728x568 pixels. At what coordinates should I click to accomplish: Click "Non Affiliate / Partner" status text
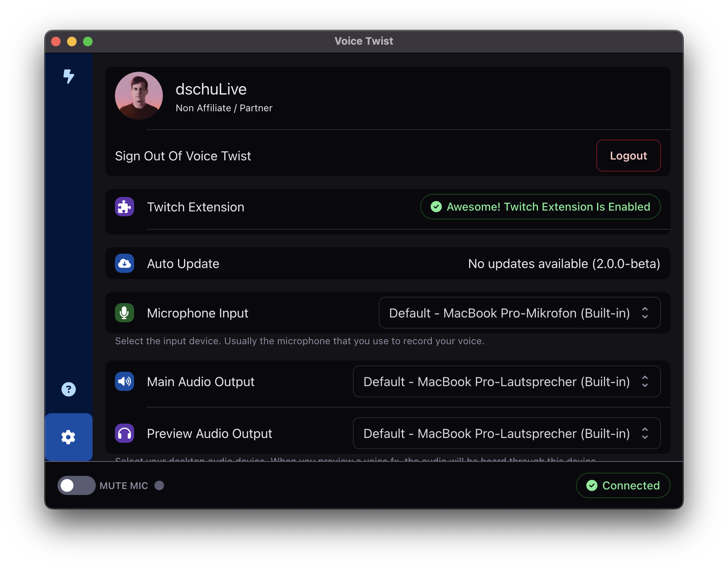click(224, 108)
